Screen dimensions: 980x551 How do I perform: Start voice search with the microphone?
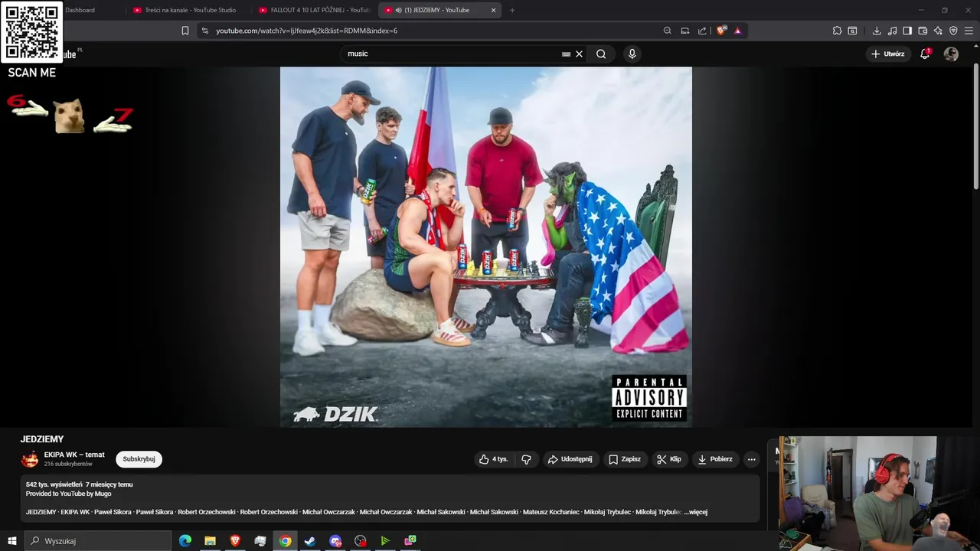tap(632, 54)
